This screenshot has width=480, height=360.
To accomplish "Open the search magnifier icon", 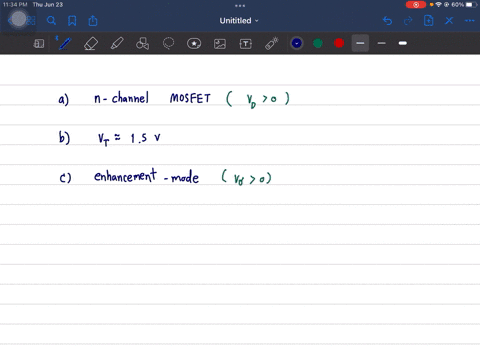I will pos(51,21).
